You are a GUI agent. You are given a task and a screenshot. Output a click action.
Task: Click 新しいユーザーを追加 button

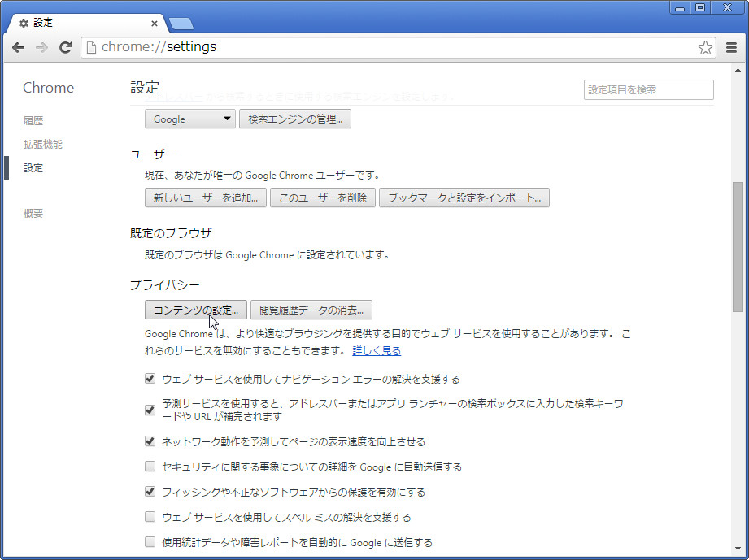[206, 198]
